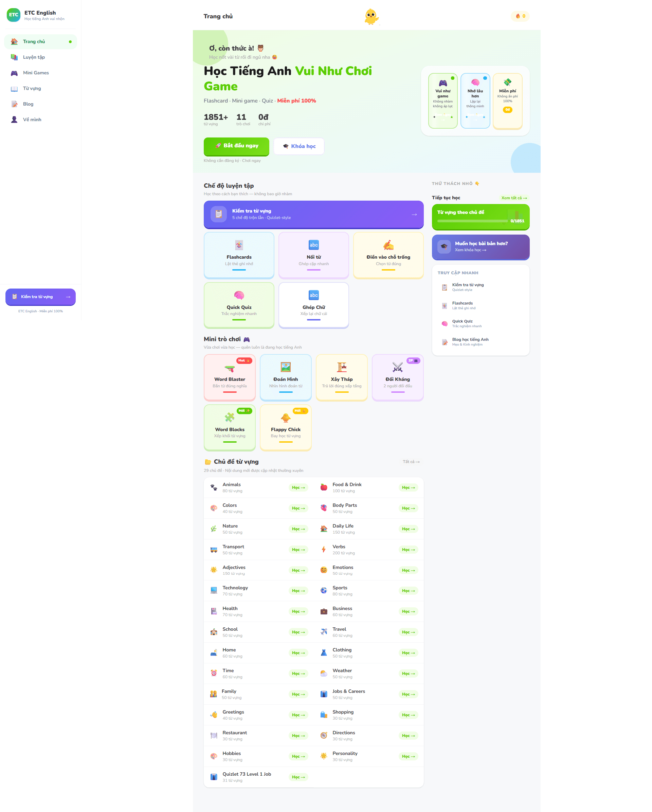The height and width of the screenshot is (812, 652).
Task: Open the Xây Tháp tower game
Action: point(341,377)
